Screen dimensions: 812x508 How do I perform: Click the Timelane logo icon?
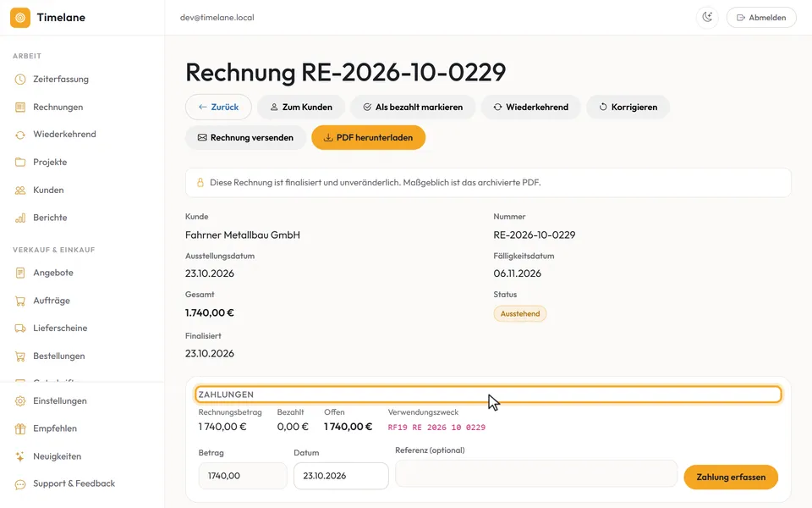[20, 18]
